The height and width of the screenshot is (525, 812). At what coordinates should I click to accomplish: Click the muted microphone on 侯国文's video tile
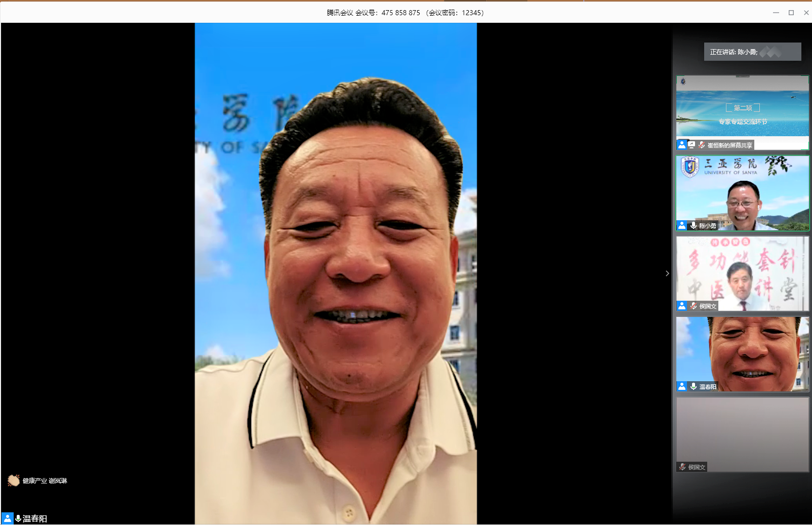coord(694,306)
